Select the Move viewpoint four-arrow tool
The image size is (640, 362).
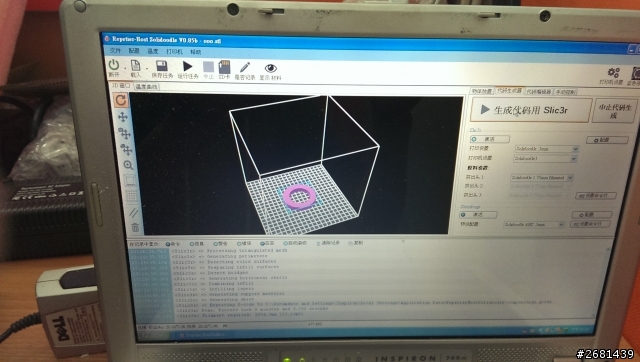(x=122, y=117)
